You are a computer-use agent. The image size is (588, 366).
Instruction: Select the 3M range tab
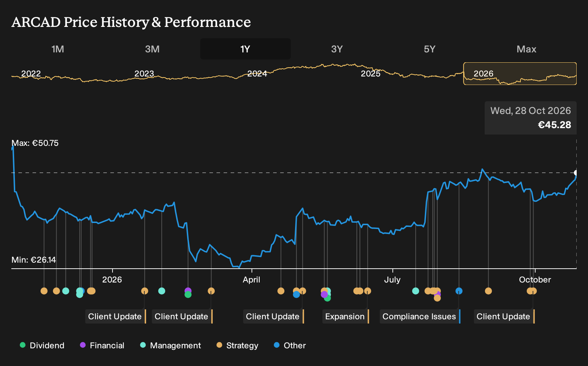pyautogui.click(x=152, y=49)
